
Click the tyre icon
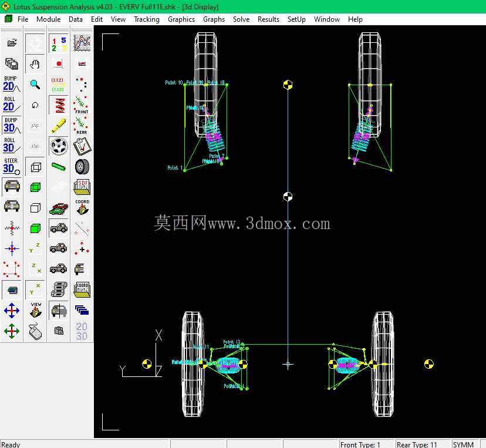(82, 167)
